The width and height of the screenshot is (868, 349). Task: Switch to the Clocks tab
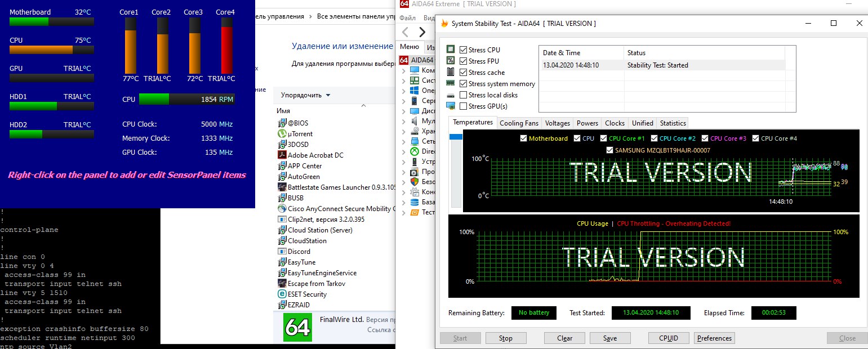615,123
